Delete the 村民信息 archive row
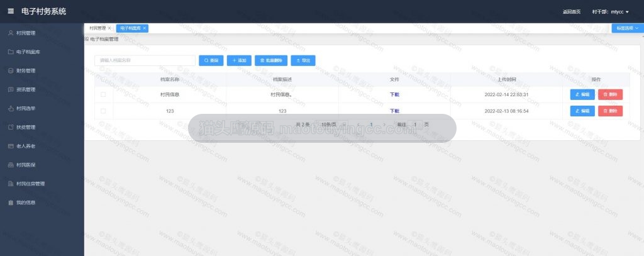Image resolution: width=644 pixels, height=256 pixels. pos(610,94)
